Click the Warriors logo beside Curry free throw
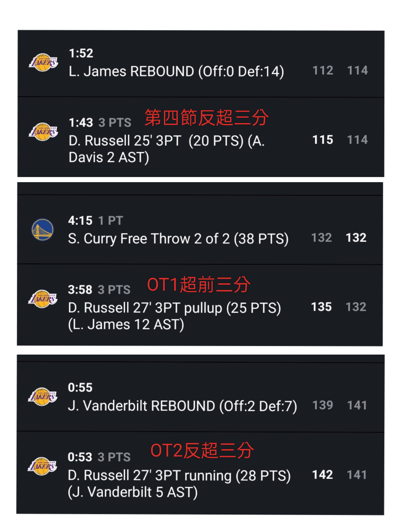403x532 pixels. pos(43,230)
